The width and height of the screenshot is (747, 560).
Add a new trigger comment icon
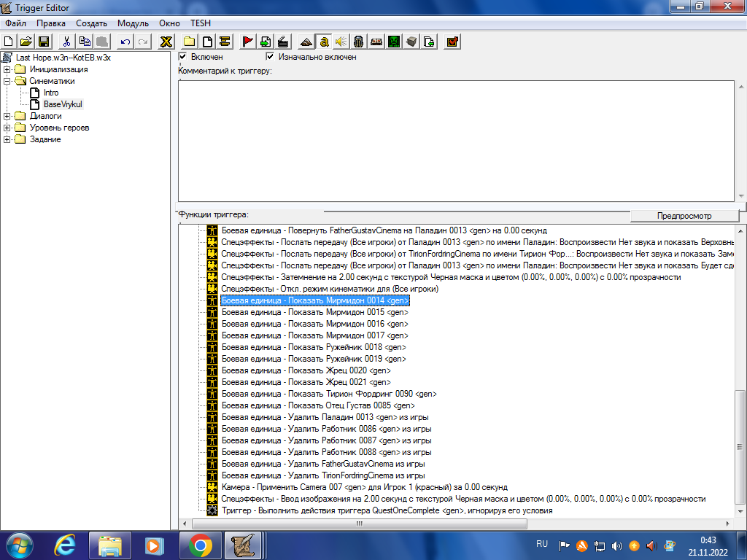coord(225,42)
